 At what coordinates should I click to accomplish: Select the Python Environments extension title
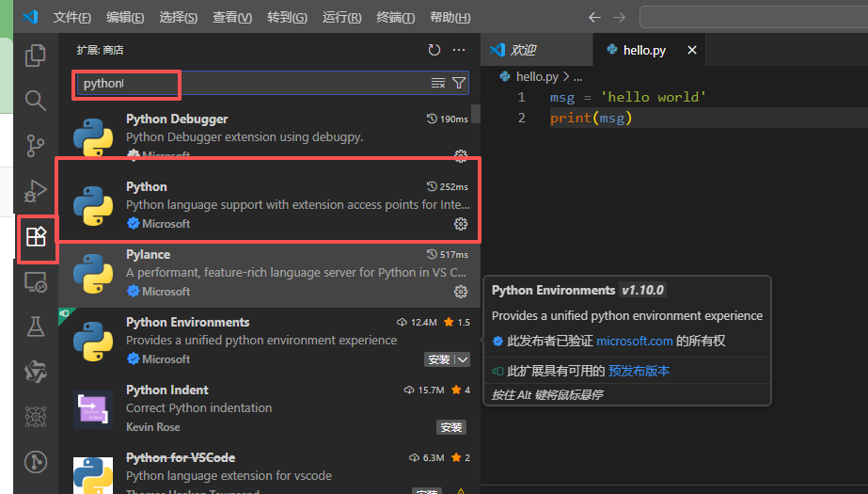pos(188,323)
